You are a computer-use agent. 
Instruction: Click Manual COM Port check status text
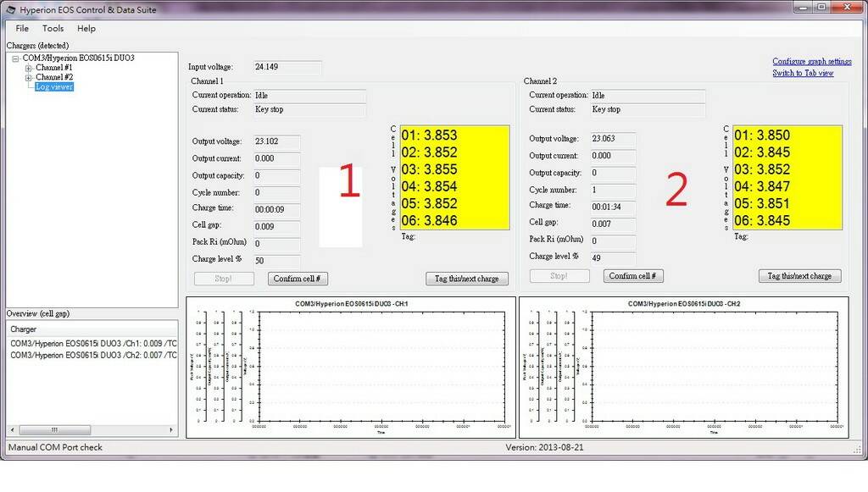click(55, 447)
